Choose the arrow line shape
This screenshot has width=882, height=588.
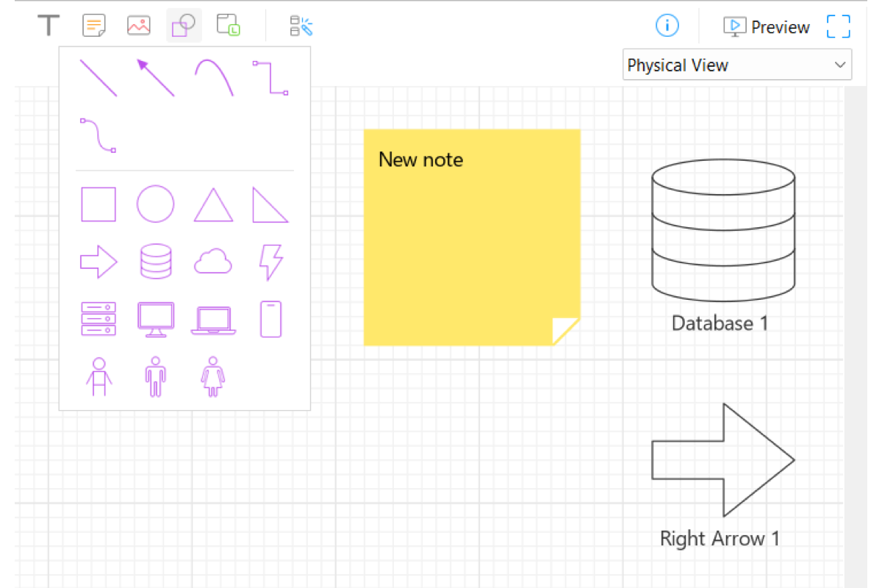pos(155,78)
